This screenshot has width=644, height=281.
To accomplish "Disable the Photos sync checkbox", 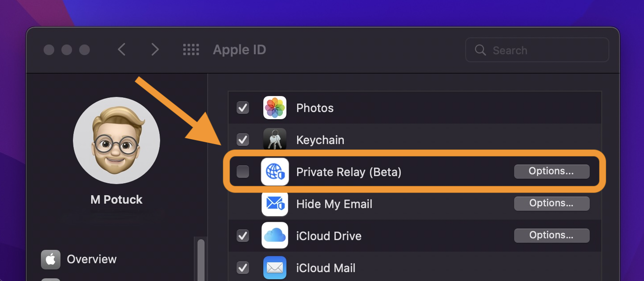I will [x=242, y=108].
